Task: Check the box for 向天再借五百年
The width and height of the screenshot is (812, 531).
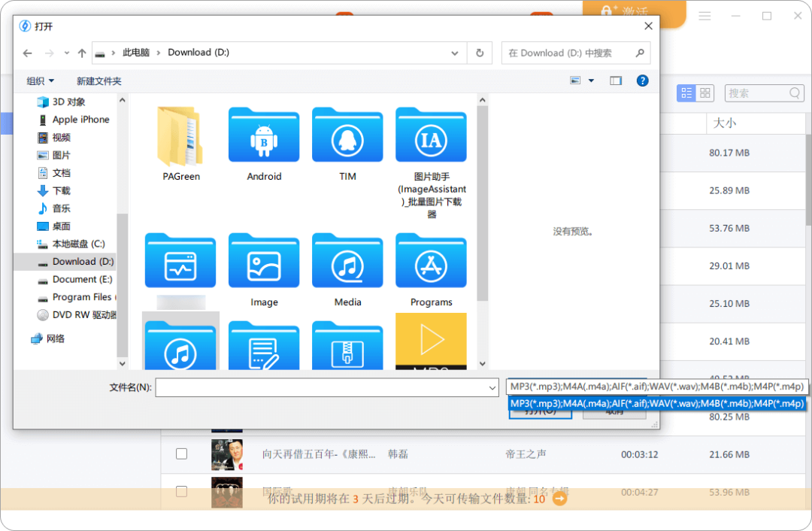Action: 181,454
